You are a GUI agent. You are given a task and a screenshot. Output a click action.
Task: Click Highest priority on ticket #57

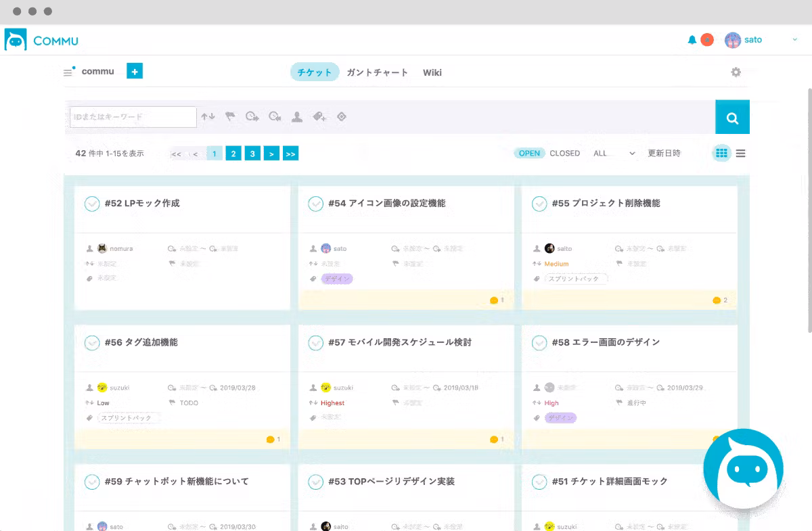[x=332, y=403]
